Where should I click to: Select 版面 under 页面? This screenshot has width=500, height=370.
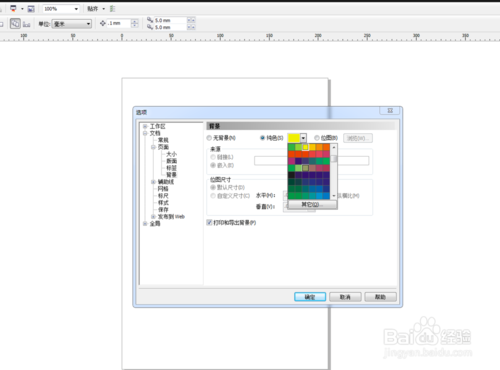click(171, 161)
